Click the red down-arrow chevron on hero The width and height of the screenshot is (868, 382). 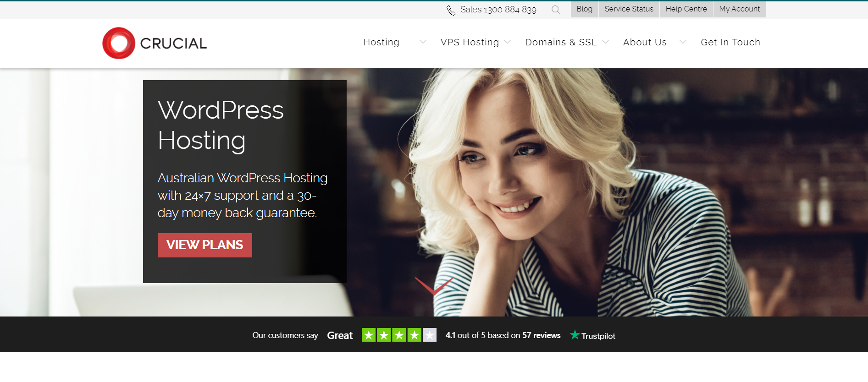pyautogui.click(x=433, y=286)
